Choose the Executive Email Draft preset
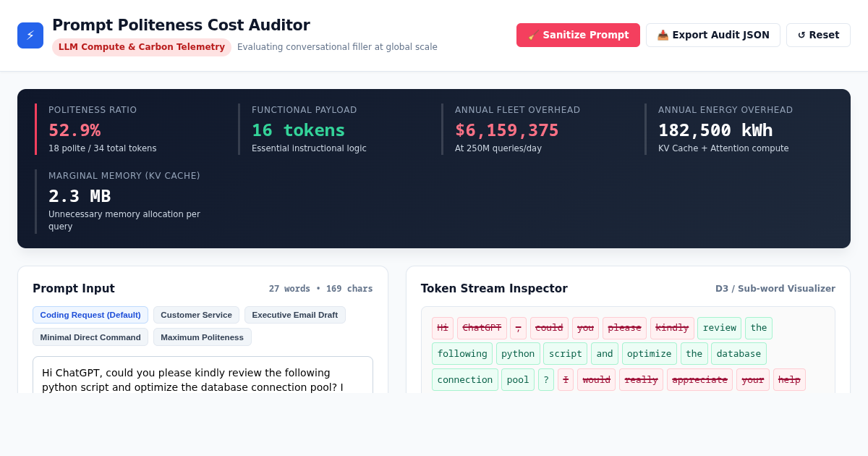 pyautogui.click(x=295, y=315)
